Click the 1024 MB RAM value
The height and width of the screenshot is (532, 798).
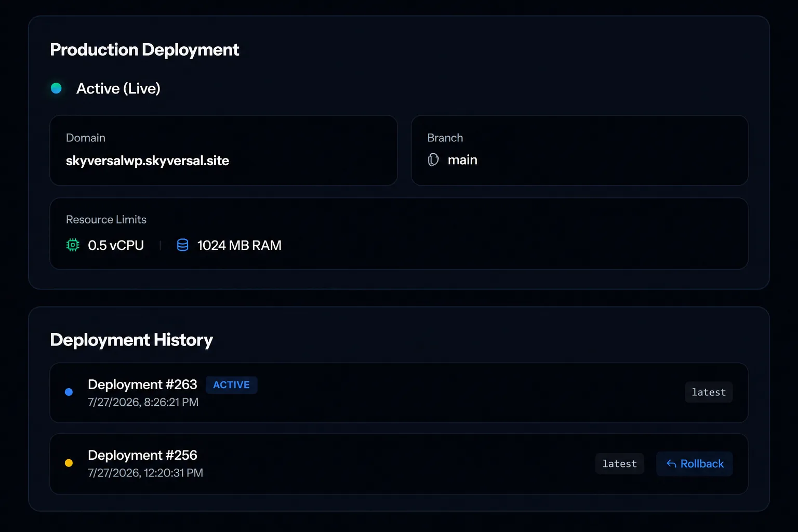(x=240, y=245)
